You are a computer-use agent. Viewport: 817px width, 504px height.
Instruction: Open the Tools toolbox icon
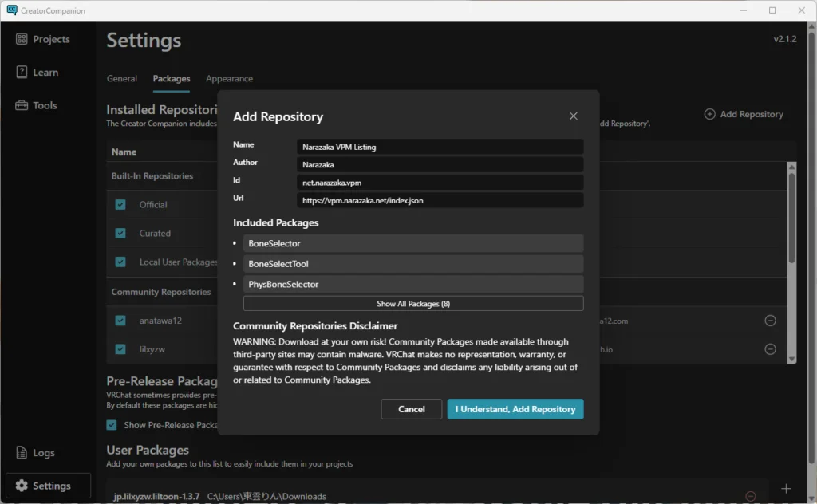[22, 105]
